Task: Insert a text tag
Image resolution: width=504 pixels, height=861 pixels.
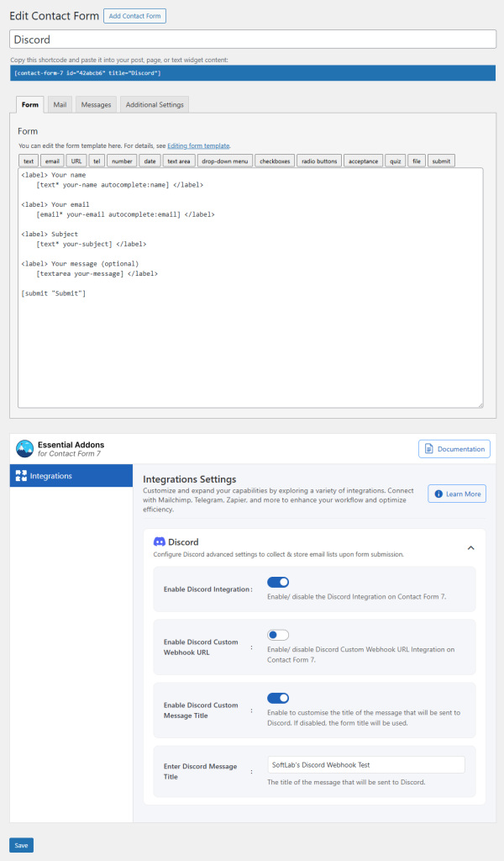Action: (29, 161)
